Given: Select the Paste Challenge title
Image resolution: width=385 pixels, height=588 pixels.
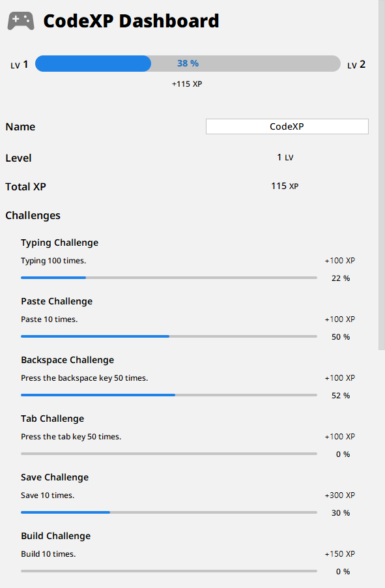Looking at the screenshot, I should (57, 301).
